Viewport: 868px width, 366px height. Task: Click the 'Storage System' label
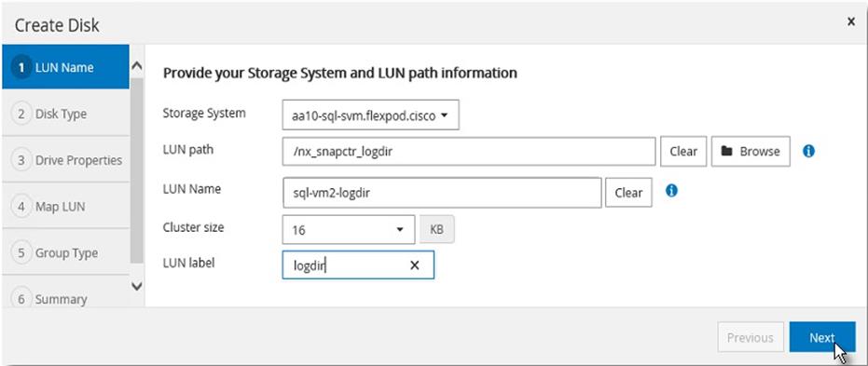(203, 114)
